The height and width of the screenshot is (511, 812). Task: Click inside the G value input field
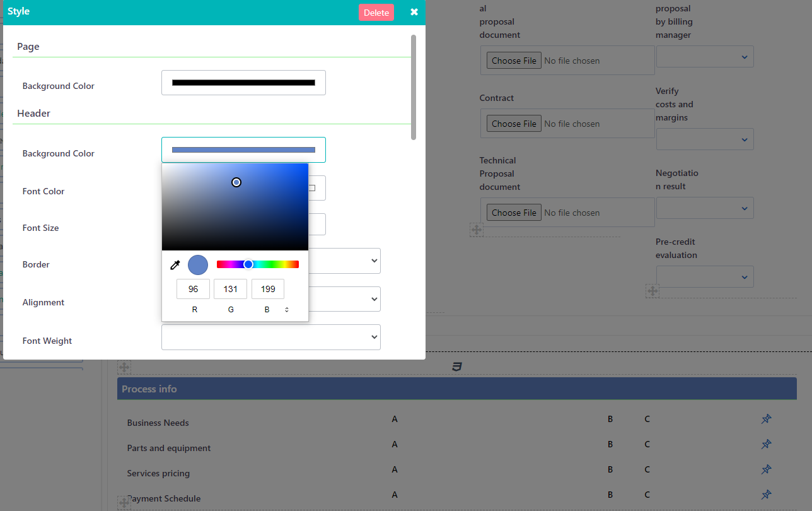[x=230, y=288]
